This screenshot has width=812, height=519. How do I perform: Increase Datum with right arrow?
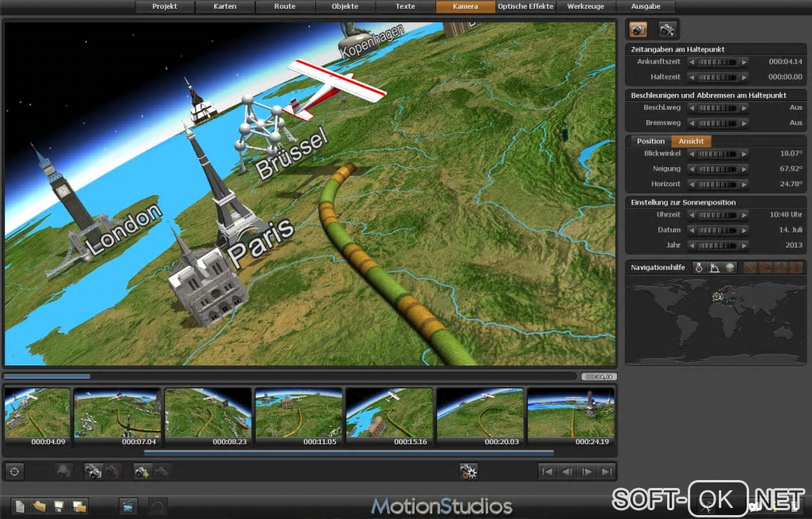744,230
